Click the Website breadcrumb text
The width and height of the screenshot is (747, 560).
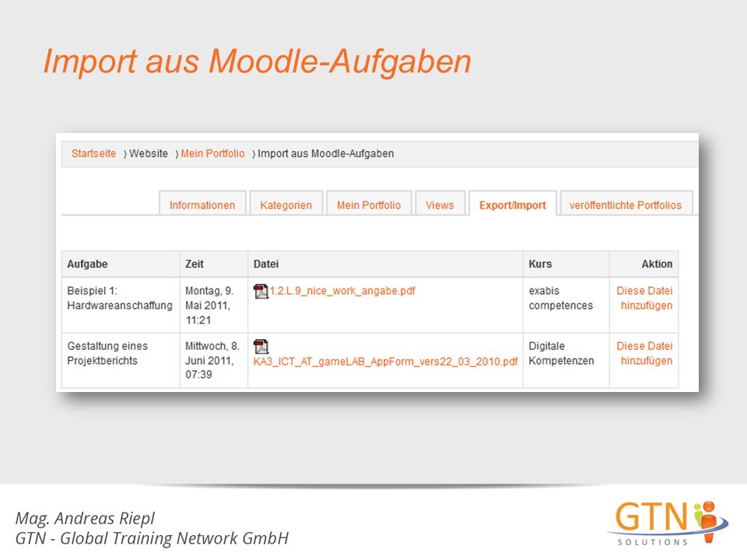[x=149, y=153]
